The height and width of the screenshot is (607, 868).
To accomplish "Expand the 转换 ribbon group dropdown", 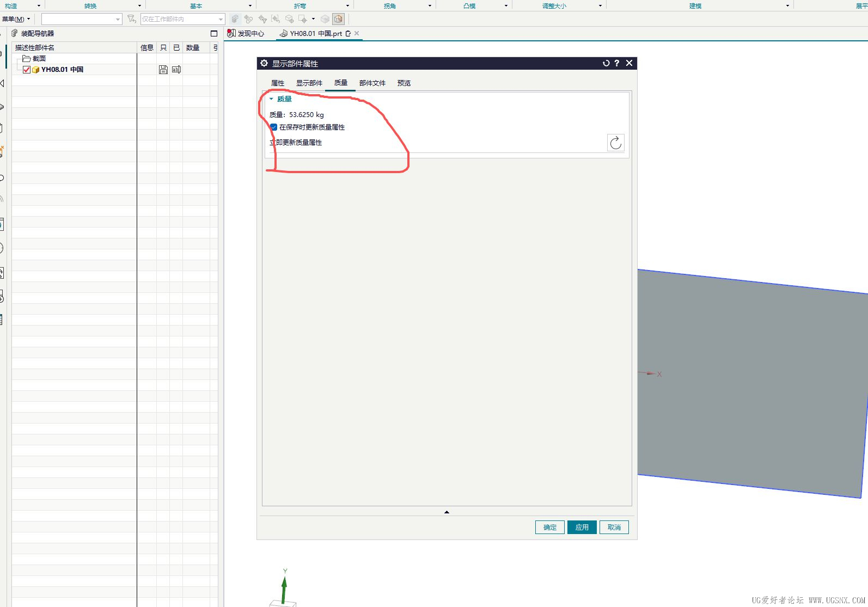I will point(139,6).
